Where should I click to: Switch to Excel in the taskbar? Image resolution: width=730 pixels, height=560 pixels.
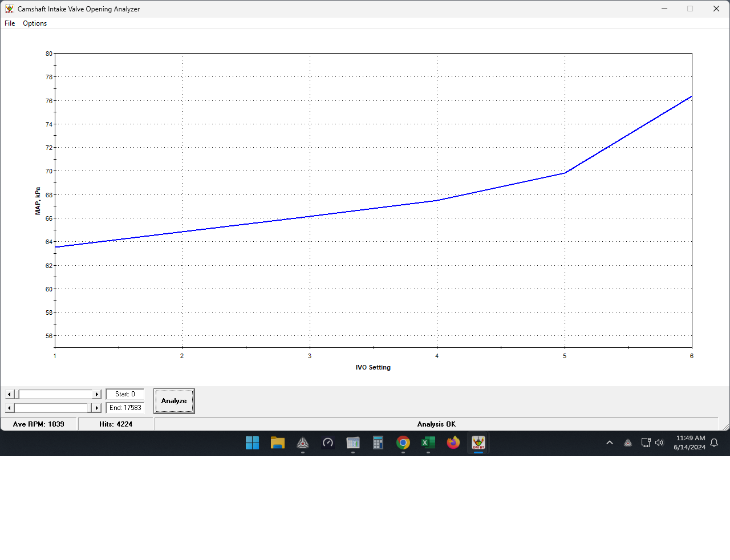pos(428,443)
